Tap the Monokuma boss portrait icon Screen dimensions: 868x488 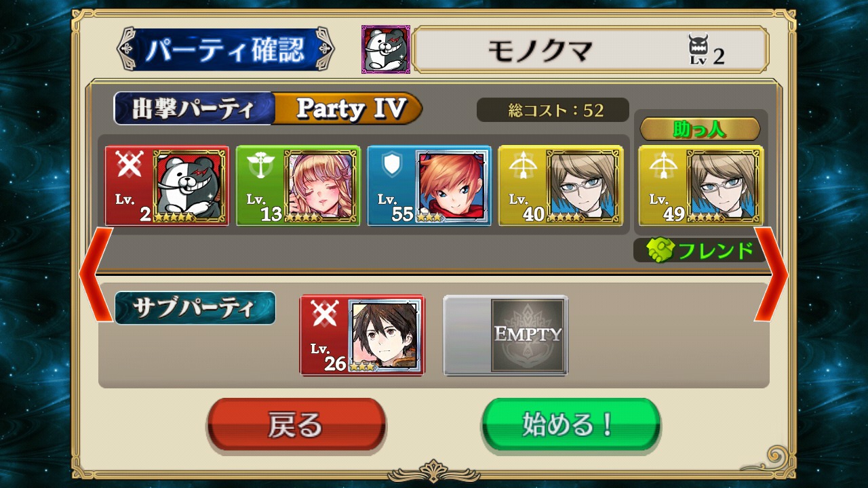pyautogui.click(x=386, y=49)
